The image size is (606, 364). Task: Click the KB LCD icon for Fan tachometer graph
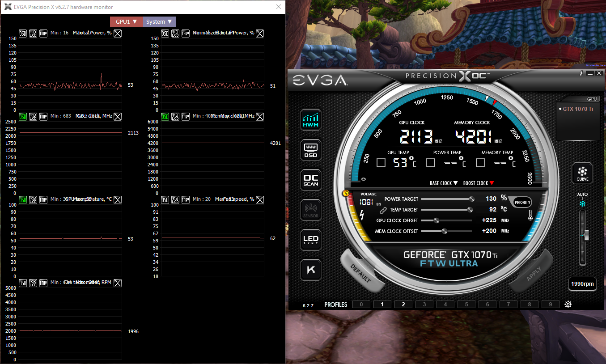pyautogui.click(x=34, y=283)
